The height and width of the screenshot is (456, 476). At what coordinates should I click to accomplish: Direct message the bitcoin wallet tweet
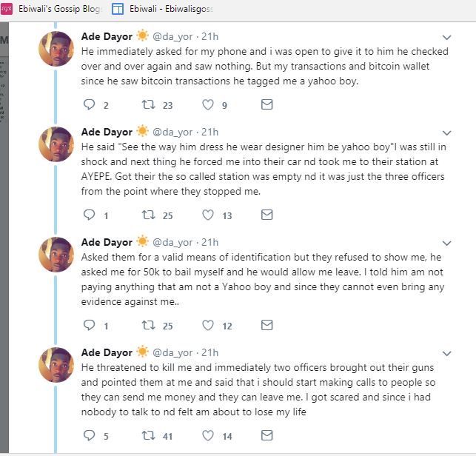[x=267, y=105]
